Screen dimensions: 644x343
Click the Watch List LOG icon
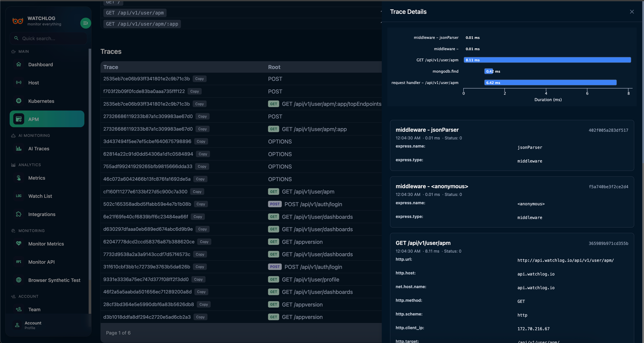click(19, 196)
